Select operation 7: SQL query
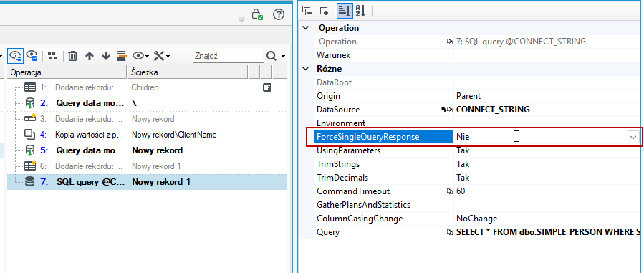Screen dimensions: 644x273 pos(147,182)
